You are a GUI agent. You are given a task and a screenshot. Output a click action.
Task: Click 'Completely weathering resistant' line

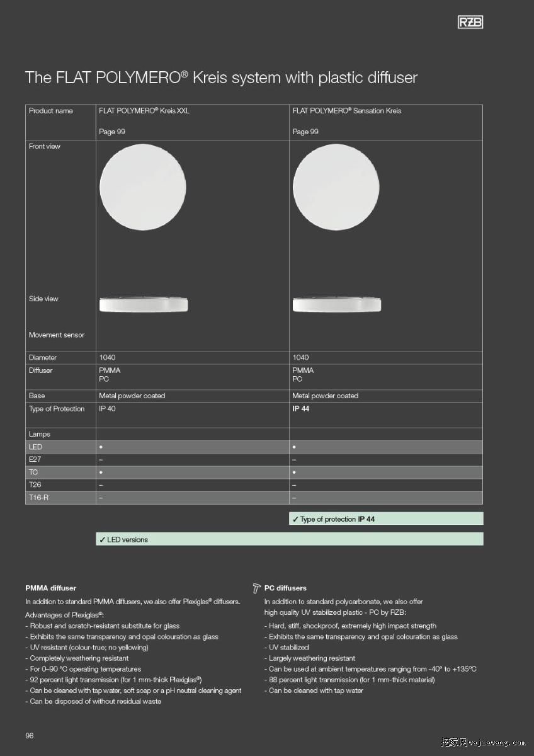(77, 658)
